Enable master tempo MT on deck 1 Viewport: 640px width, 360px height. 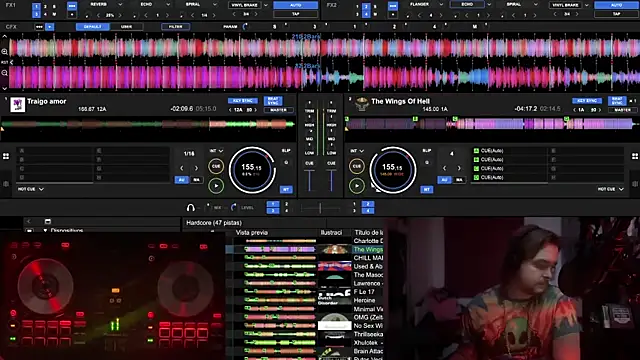tap(286, 189)
